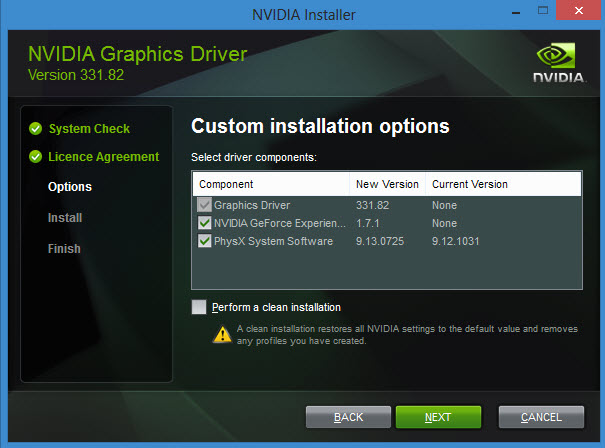Image resolution: width=605 pixels, height=448 pixels.
Task: Click the Current Version column header
Action: [x=469, y=184]
